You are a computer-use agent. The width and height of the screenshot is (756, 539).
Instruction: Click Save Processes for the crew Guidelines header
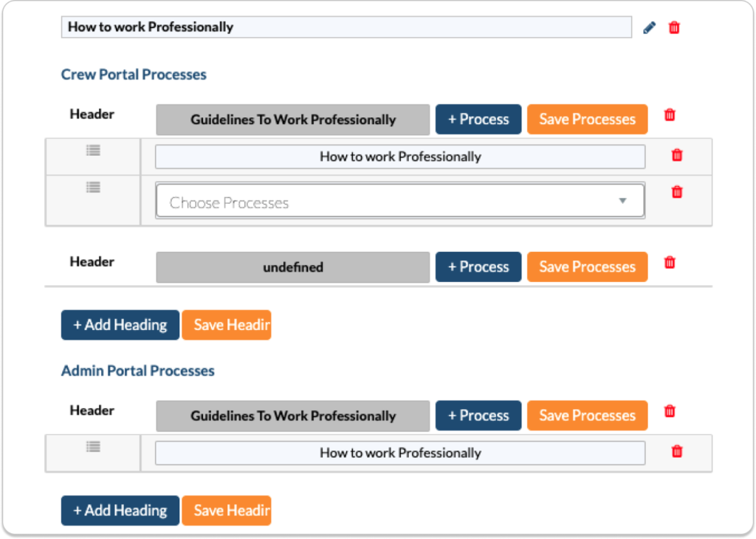coord(587,119)
